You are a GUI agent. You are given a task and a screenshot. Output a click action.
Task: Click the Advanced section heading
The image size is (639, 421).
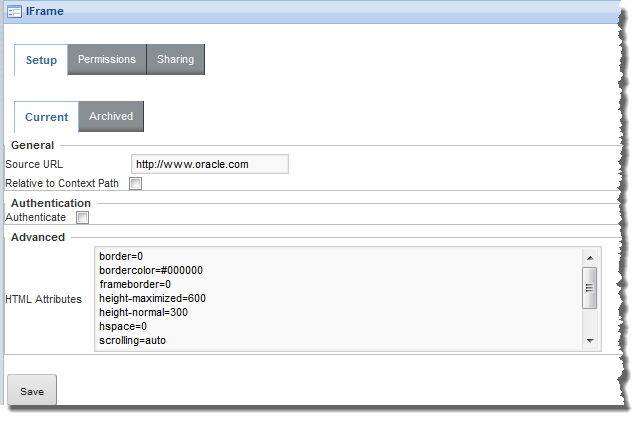pos(38,237)
